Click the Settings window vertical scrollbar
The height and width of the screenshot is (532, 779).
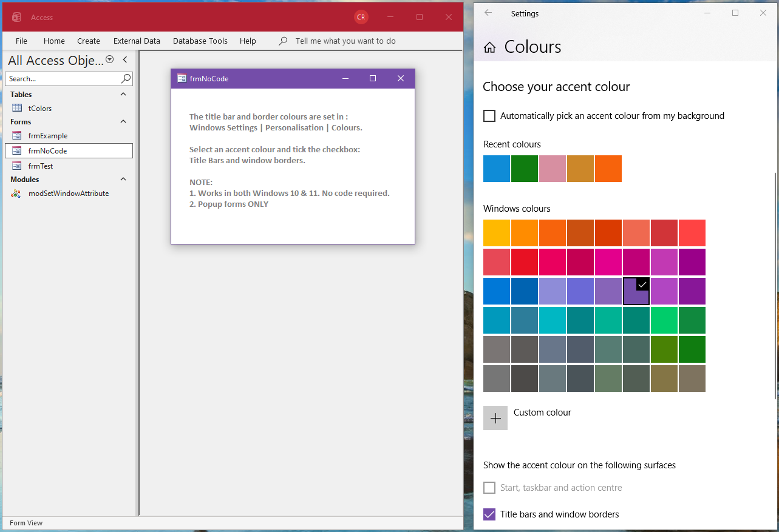click(x=775, y=285)
